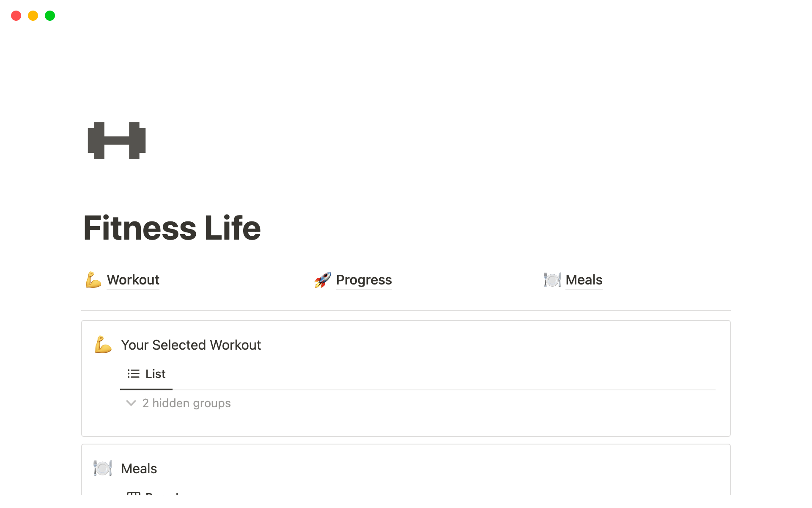Open the Meals database heading
Image resolution: width=812 pixels, height=508 pixels.
(139, 469)
